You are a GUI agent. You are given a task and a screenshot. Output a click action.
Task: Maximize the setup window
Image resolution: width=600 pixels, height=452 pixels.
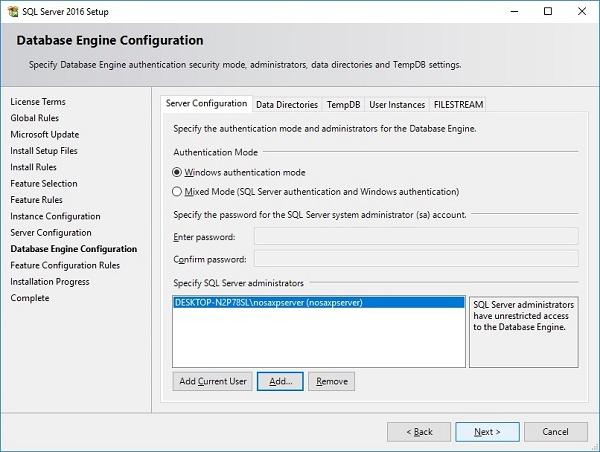547,11
